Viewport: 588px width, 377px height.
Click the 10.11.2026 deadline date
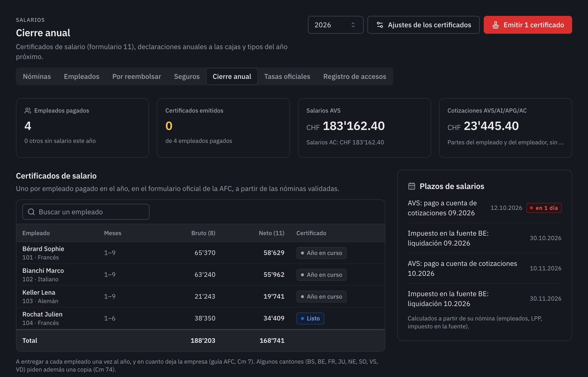546,268
